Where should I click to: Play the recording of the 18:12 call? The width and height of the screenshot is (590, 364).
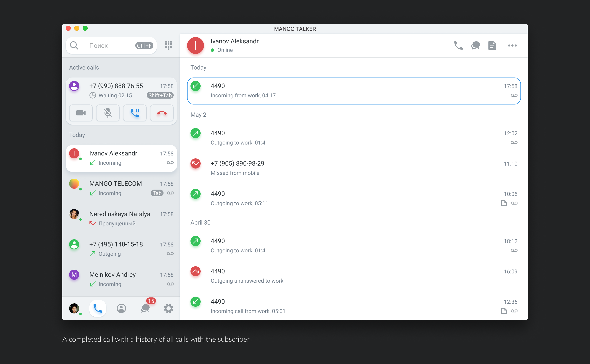[x=514, y=250]
